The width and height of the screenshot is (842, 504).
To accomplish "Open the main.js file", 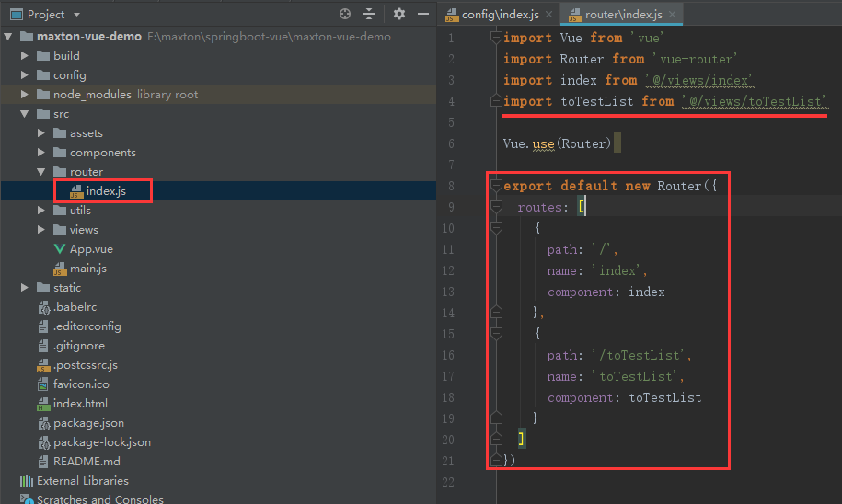I will (x=88, y=269).
